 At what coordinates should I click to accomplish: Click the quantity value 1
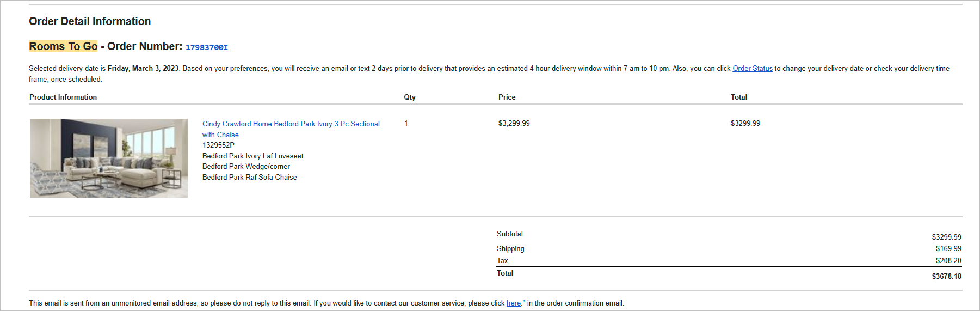(x=406, y=124)
